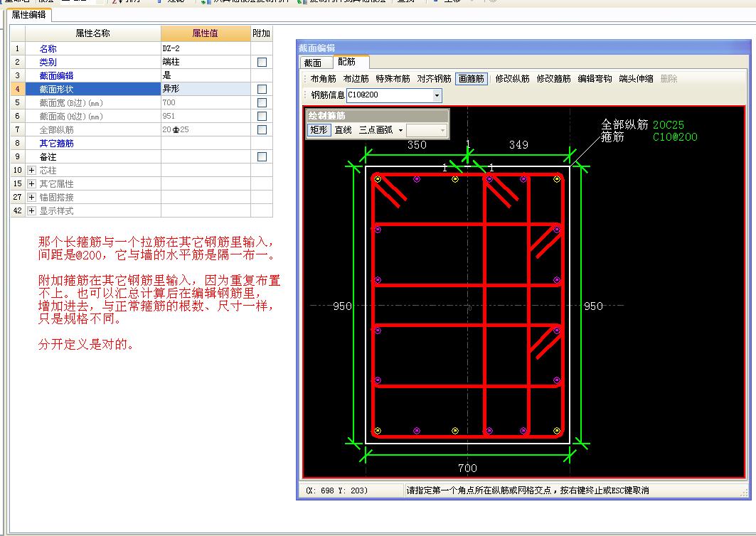Toggle the 截面宽(B边) row checkbox
Screen dimensions: 756x536
click(262, 102)
